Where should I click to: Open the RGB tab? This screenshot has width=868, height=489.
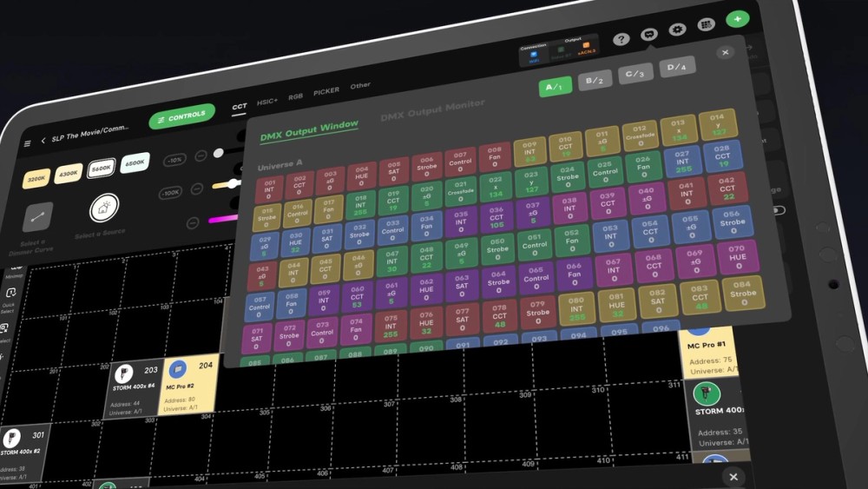pyautogui.click(x=295, y=97)
